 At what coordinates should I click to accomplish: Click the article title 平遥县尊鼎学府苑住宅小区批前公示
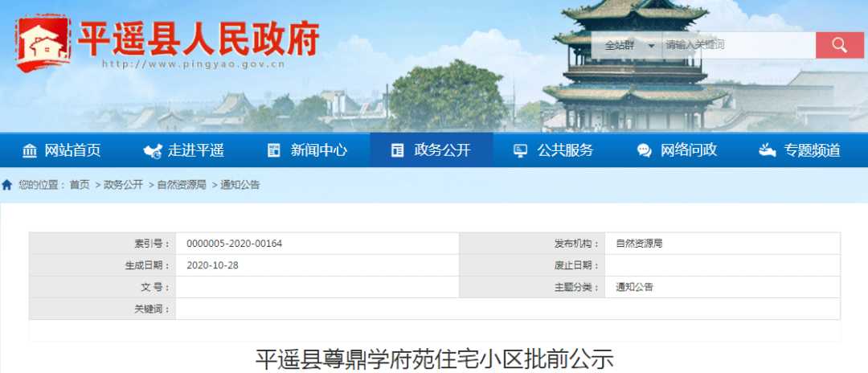pyautogui.click(x=435, y=359)
